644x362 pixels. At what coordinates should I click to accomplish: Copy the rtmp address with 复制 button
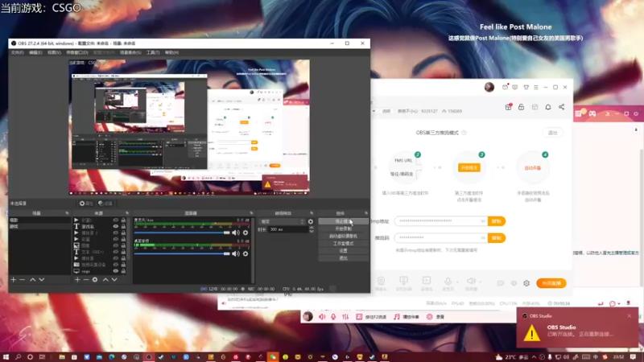(497, 221)
